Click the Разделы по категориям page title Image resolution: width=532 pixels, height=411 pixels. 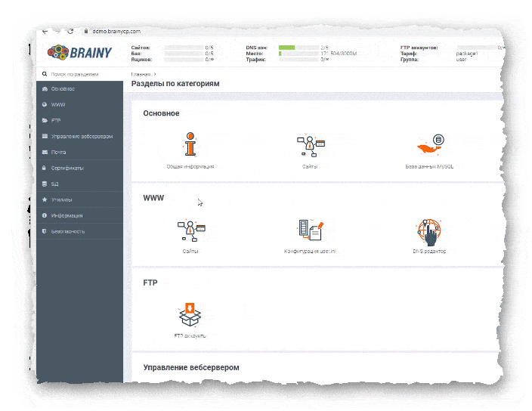175,83
